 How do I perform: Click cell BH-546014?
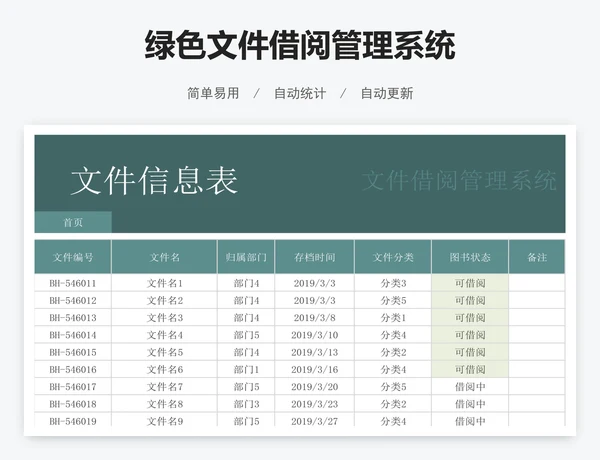(73, 335)
